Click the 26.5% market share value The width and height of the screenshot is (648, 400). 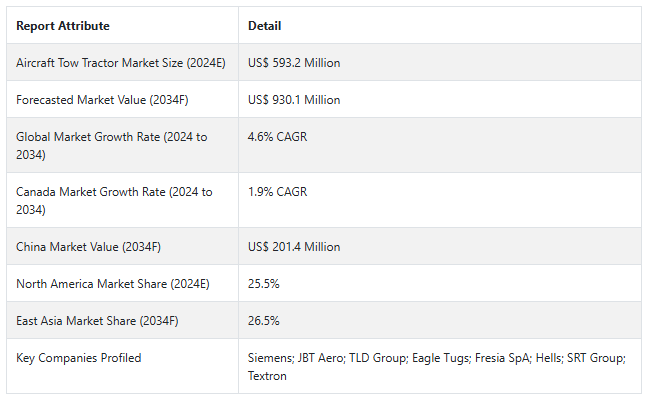pyautogui.click(x=264, y=321)
